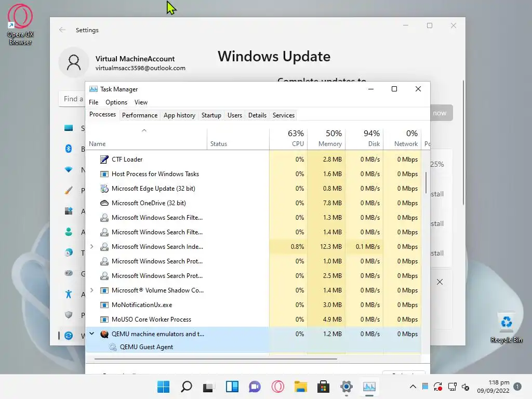532x399 pixels.
Task: Click the QEMU machine emulators process icon
Action: pyautogui.click(x=104, y=334)
